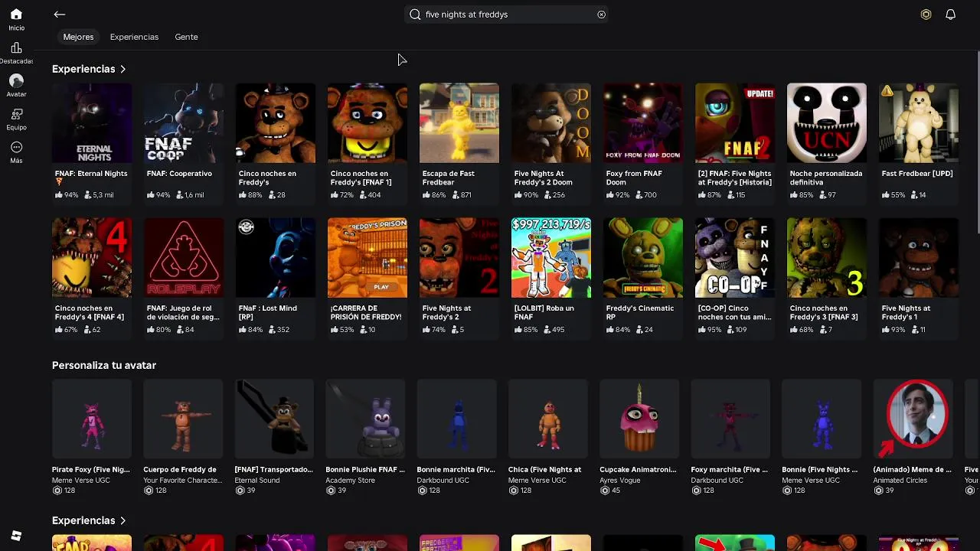
Task: Click the Fast Fredbear [UPD] title text
Action: (917, 174)
